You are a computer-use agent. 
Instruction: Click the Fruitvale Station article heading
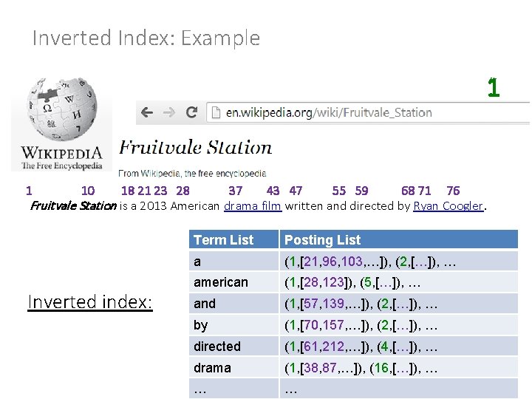[196, 148]
